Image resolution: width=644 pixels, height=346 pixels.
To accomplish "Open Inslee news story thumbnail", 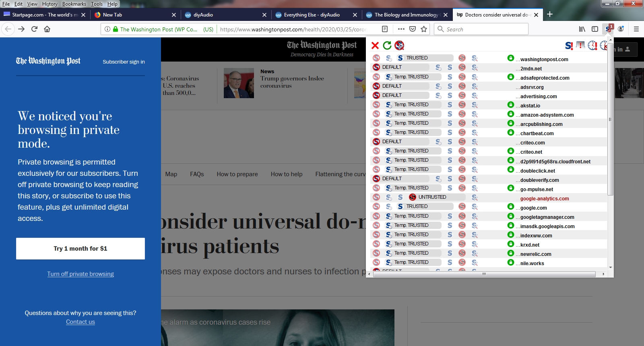I will point(239,83).
